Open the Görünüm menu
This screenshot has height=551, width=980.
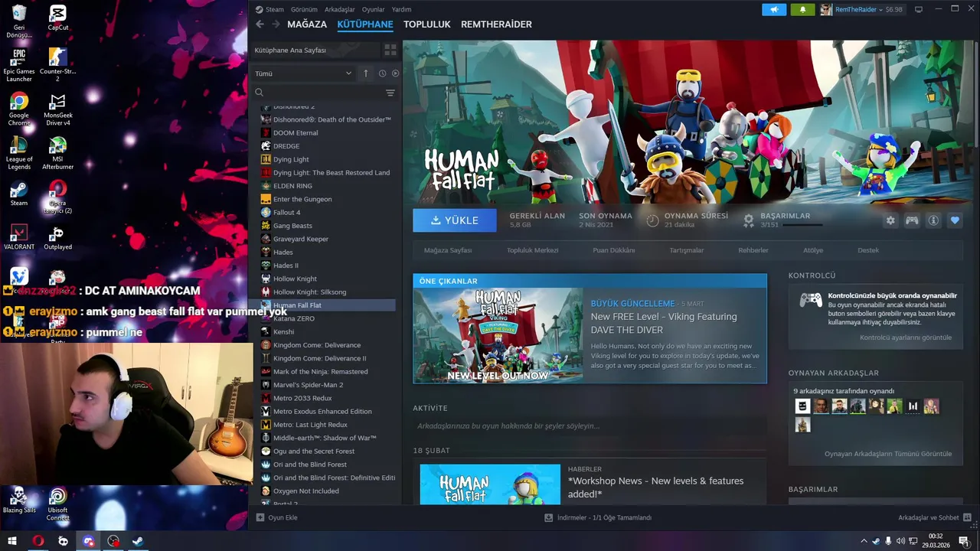[x=304, y=9]
